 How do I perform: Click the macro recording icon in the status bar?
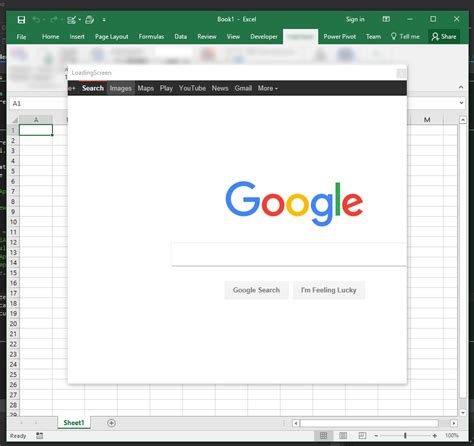point(39,436)
